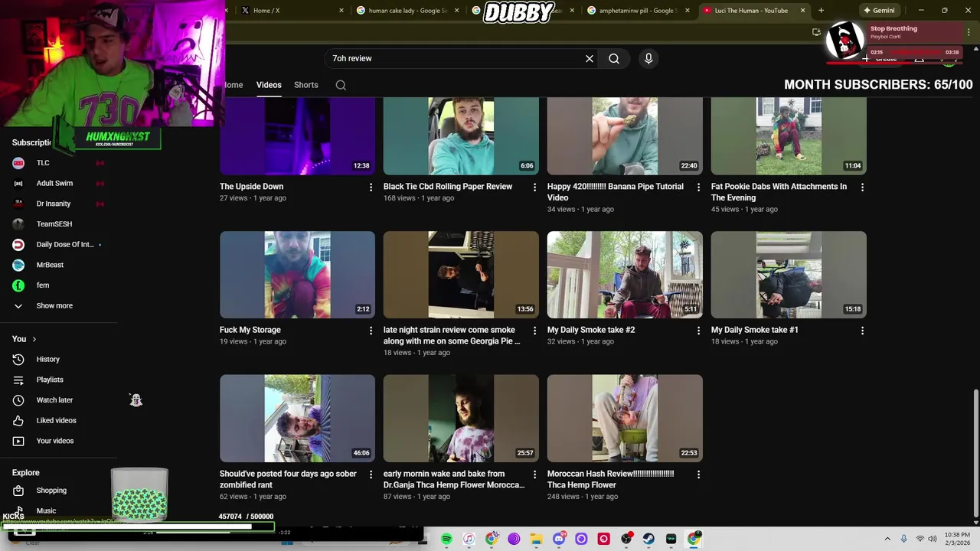Open Moroccan Hash Review video title
This screenshot has width=980, height=551.
(x=611, y=479)
